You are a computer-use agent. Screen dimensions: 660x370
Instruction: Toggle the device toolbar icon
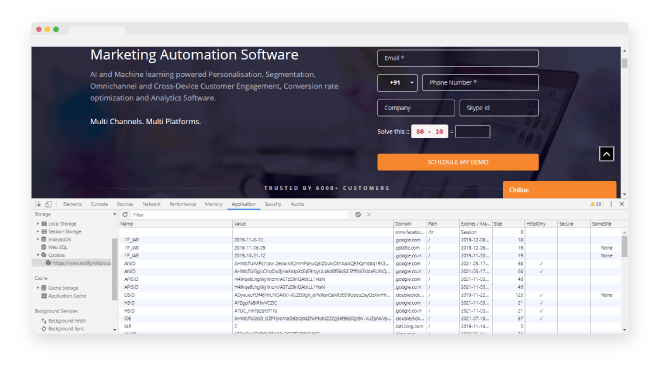(x=48, y=204)
